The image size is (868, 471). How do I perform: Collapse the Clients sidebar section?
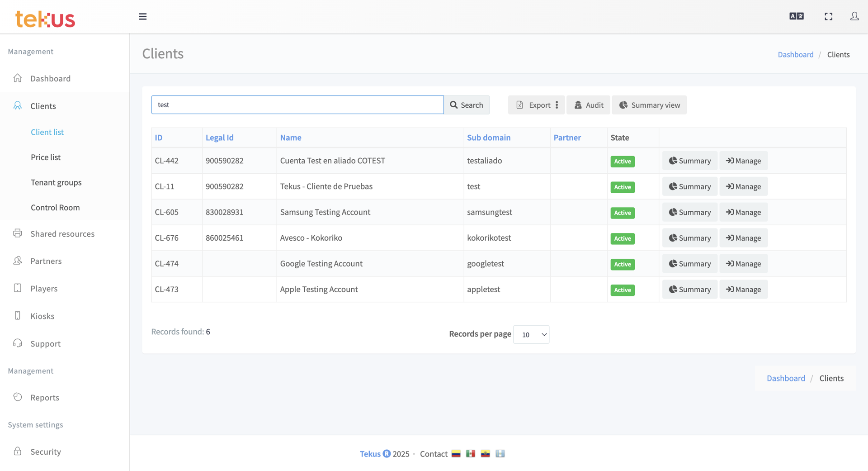pos(43,106)
